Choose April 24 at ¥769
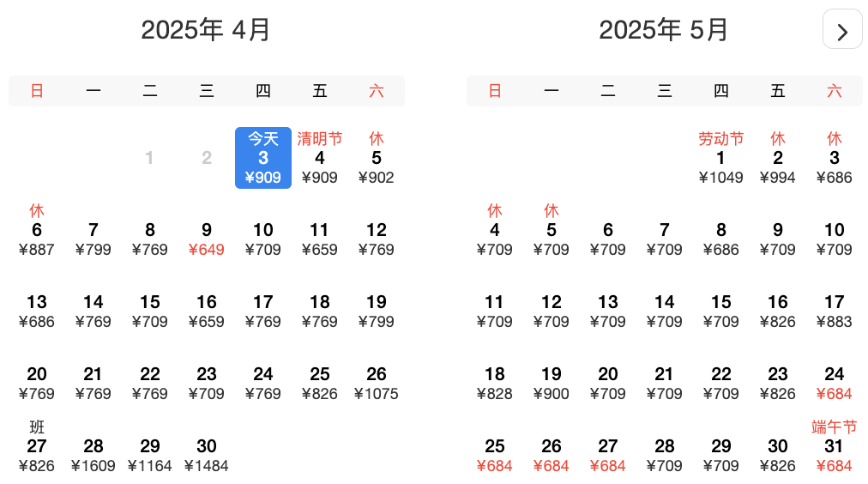This screenshot has height=484, width=868. click(x=263, y=384)
